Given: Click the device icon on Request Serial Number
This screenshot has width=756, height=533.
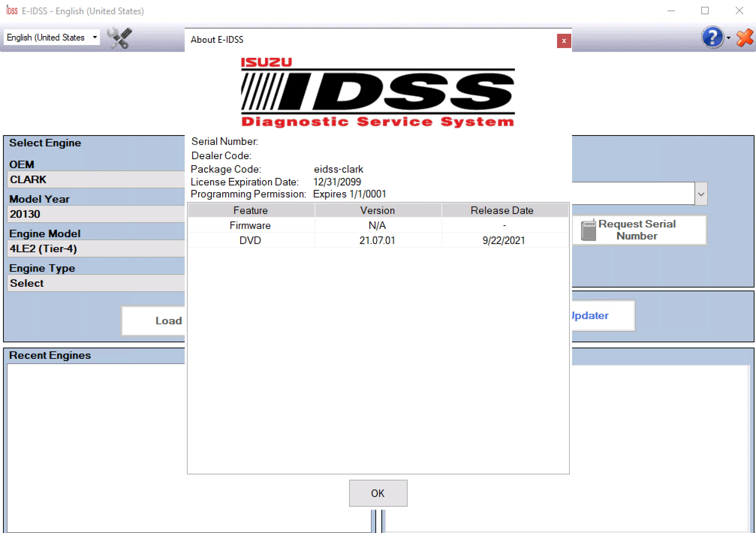Looking at the screenshot, I should coord(588,230).
